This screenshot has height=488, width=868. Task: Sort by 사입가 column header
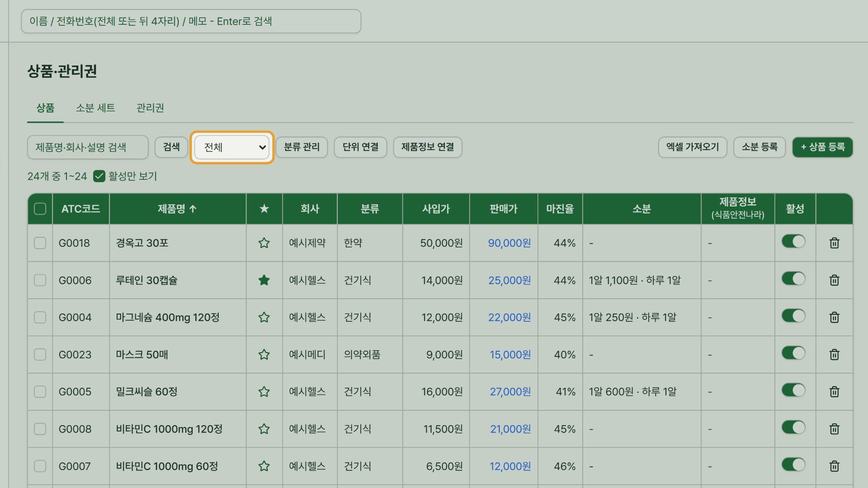click(x=436, y=209)
